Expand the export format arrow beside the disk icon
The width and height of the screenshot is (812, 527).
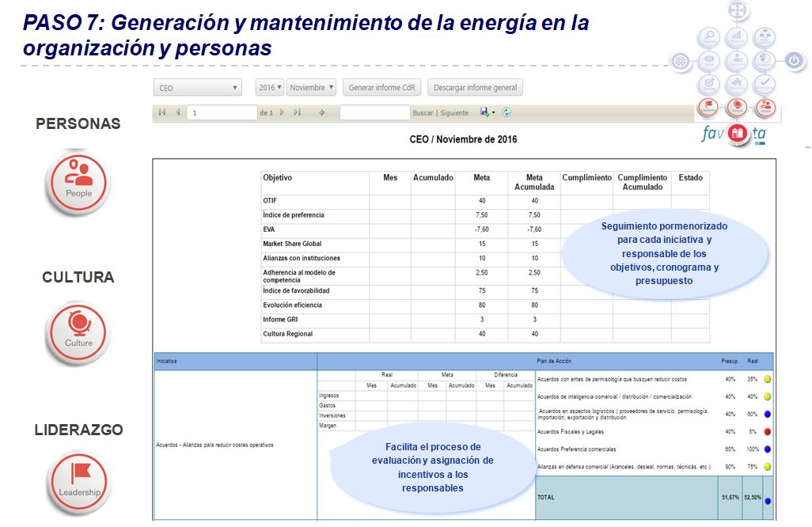(494, 112)
